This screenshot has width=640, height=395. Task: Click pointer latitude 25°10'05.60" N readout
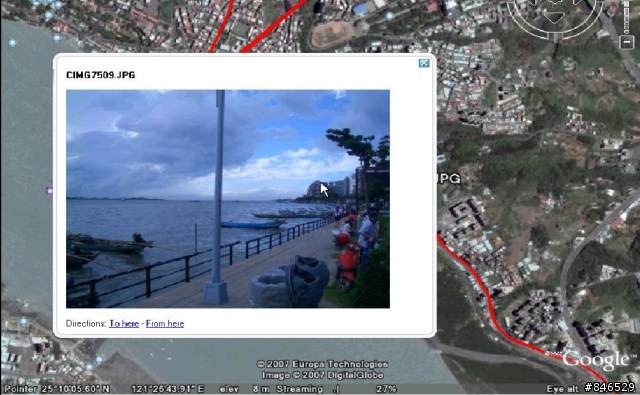57,389
